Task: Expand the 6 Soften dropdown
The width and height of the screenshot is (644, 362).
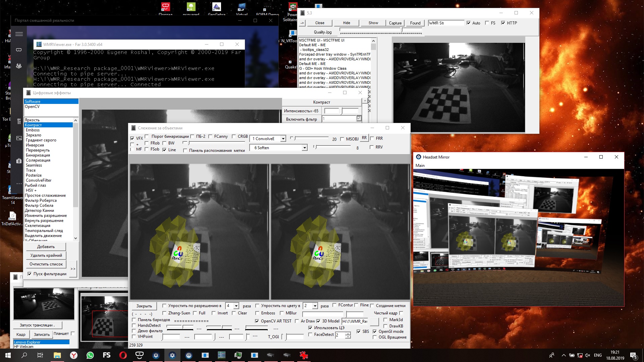Action: coord(304,148)
